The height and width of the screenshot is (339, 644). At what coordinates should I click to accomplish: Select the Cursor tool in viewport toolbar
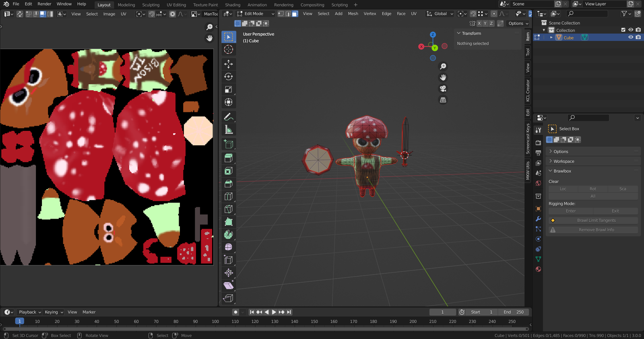tap(229, 50)
